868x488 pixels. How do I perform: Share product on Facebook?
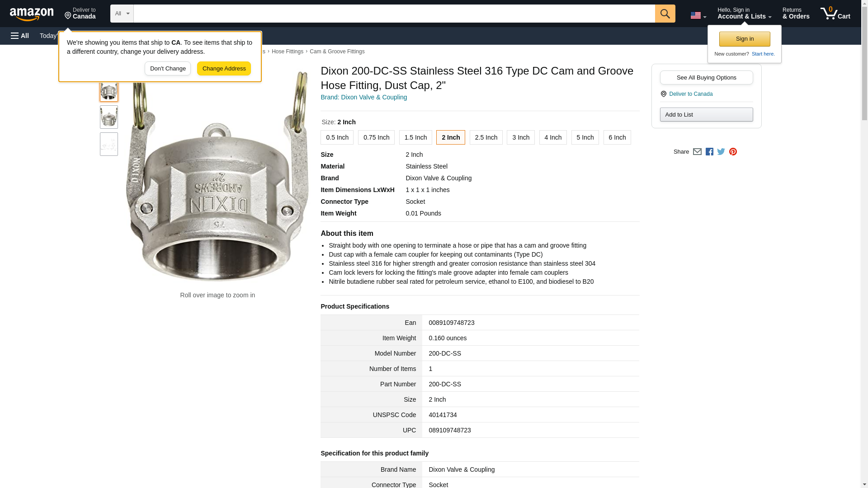pyautogui.click(x=709, y=152)
